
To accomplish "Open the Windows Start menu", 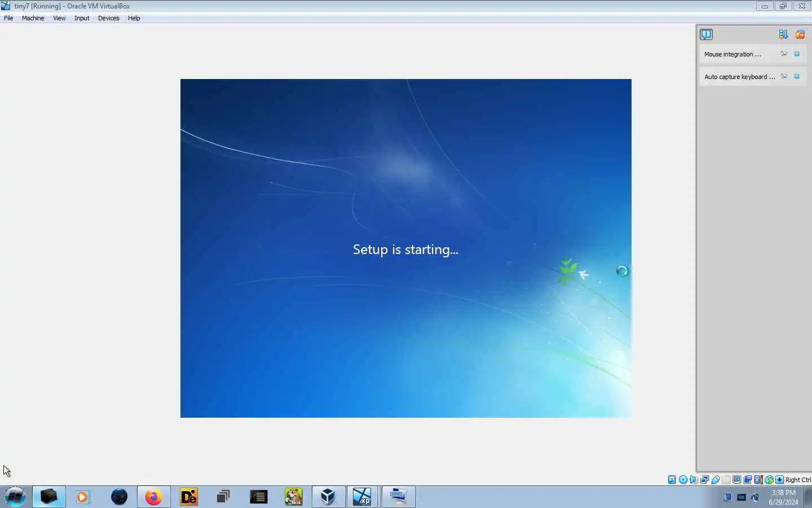I will coord(15,497).
